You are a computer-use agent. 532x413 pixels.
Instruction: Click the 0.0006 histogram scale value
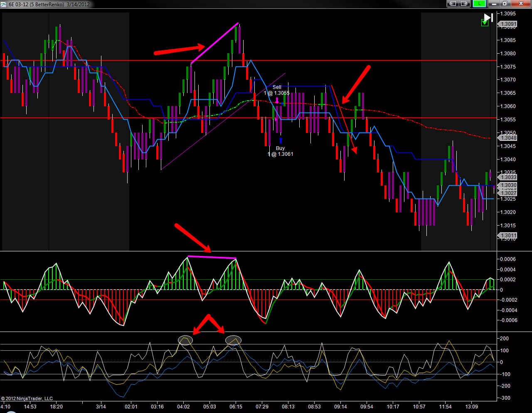click(x=508, y=259)
